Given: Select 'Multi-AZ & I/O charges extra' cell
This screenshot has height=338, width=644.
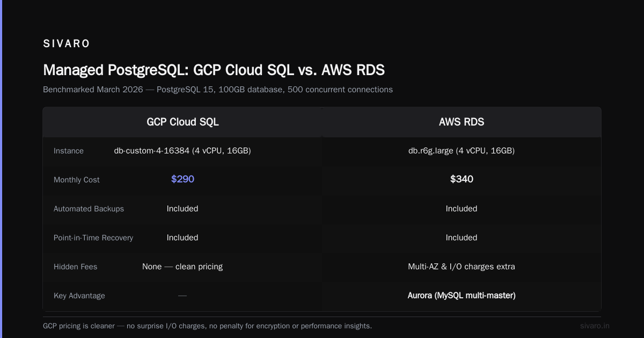Looking at the screenshot, I should click(462, 267).
